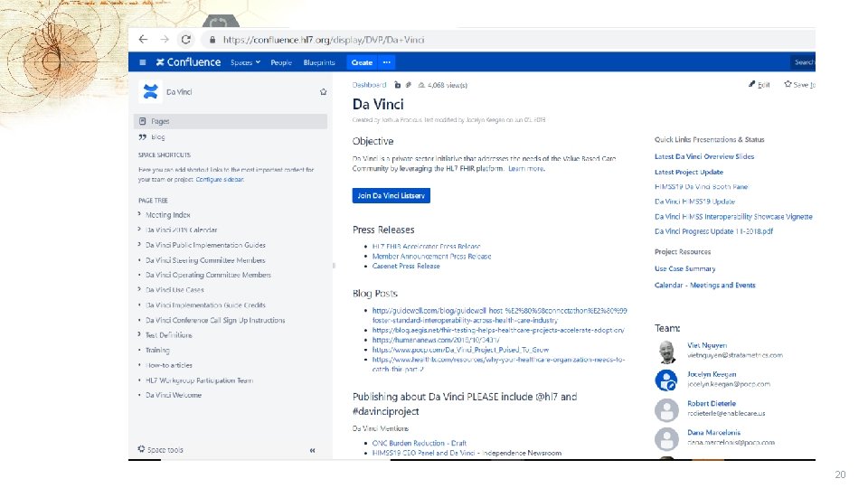Follow the Learn more link under Objective
The image size is (868, 488).
[x=526, y=169]
